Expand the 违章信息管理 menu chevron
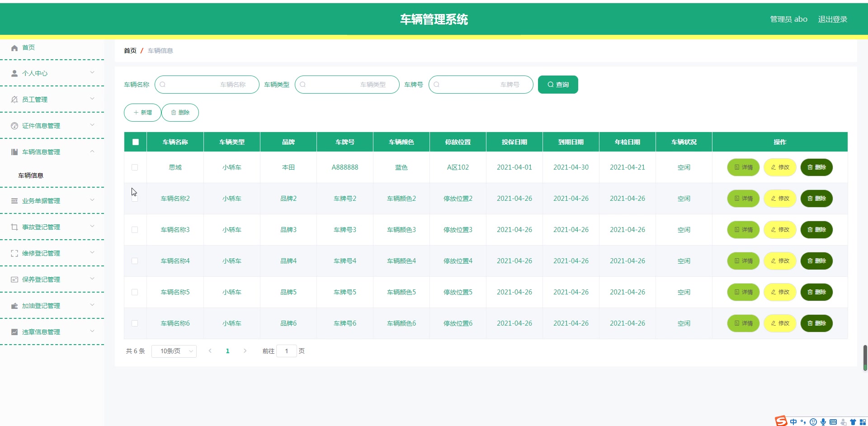Viewport: 868px width, 426px height. tap(92, 331)
